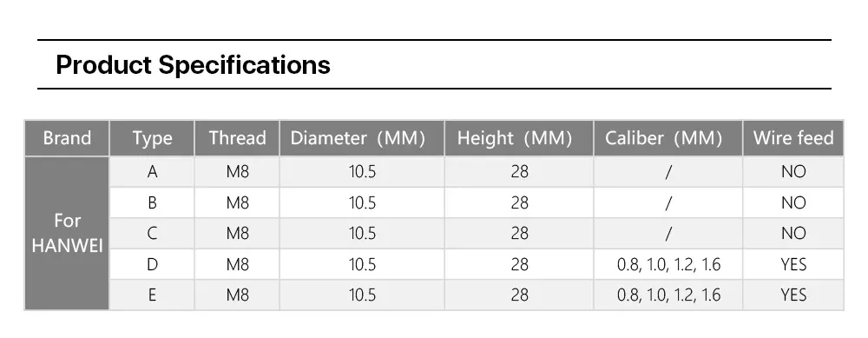
Task: Click the NO wire feed cell for Type A
Action: (x=793, y=172)
